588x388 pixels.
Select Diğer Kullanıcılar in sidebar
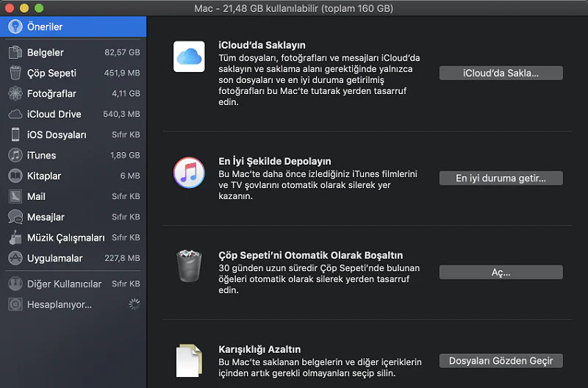64,284
